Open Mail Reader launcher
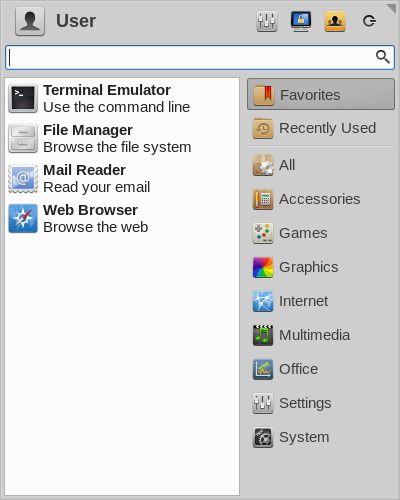 coord(122,178)
